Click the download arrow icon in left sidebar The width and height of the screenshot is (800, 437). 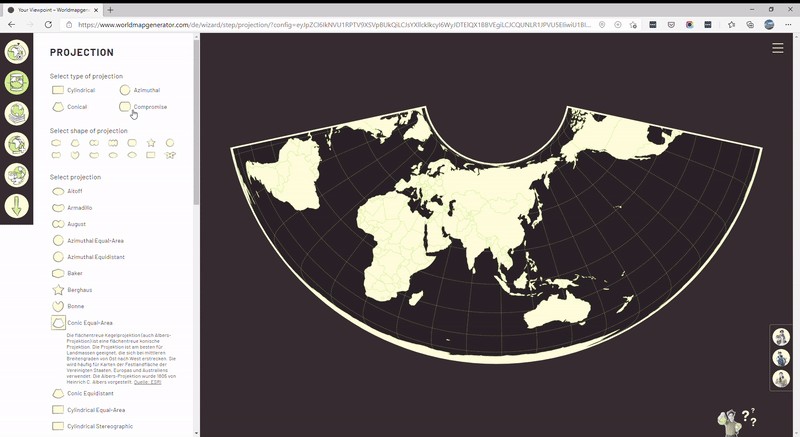[17, 206]
